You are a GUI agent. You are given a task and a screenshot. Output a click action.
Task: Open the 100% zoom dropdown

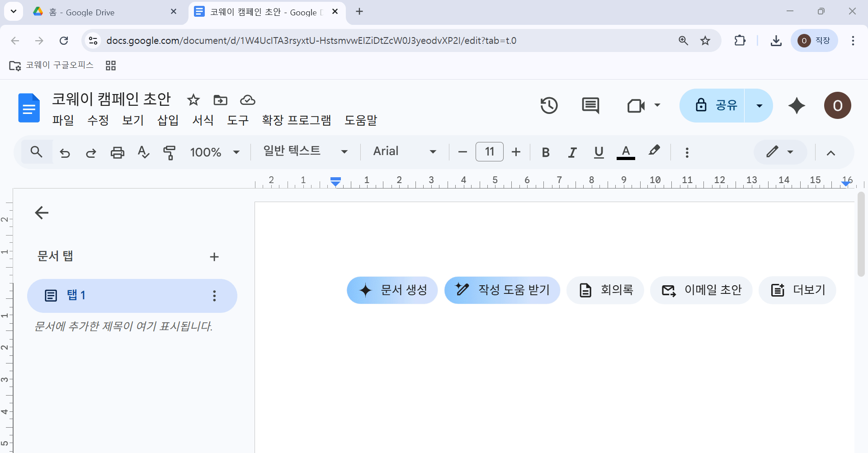coord(215,152)
